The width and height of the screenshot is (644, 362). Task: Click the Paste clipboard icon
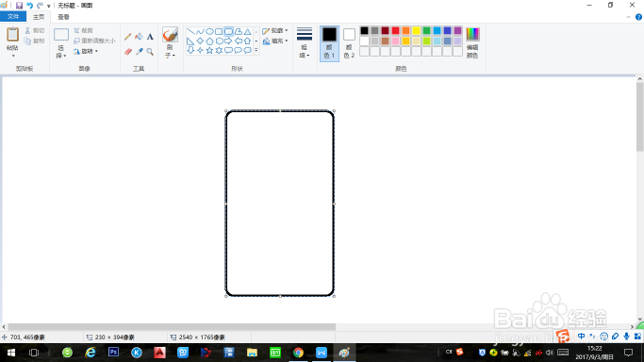(x=13, y=35)
